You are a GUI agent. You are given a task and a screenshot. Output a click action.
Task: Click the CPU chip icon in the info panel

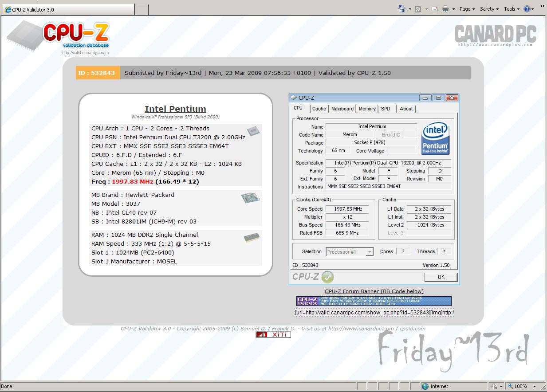click(253, 130)
